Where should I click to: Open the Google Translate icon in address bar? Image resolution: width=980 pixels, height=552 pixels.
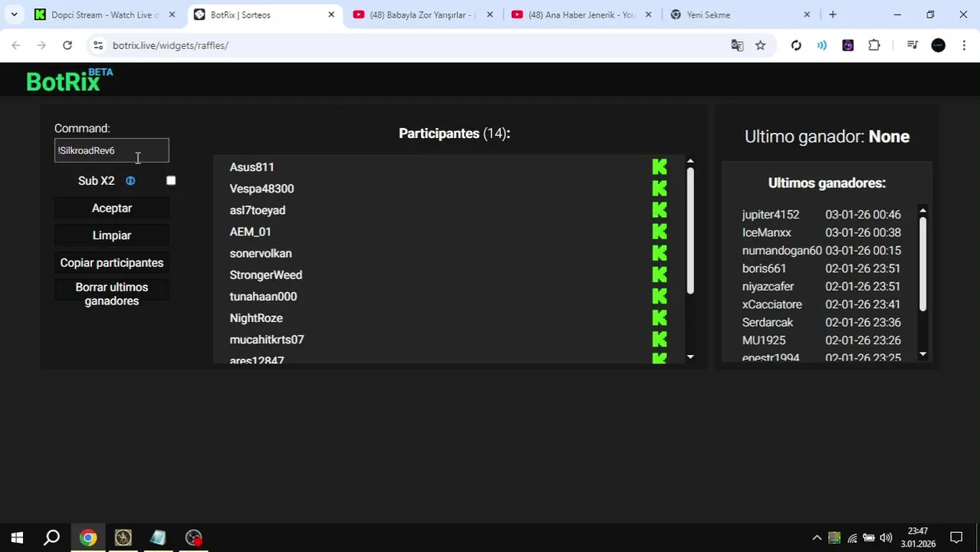tap(737, 45)
